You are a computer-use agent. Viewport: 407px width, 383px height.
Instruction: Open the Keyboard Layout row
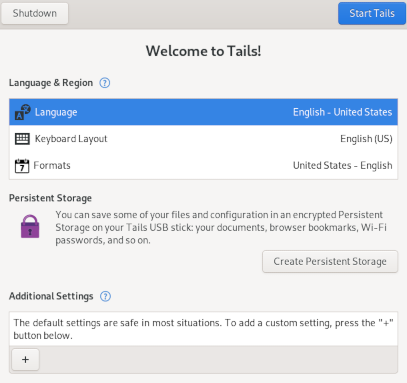click(203, 139)
